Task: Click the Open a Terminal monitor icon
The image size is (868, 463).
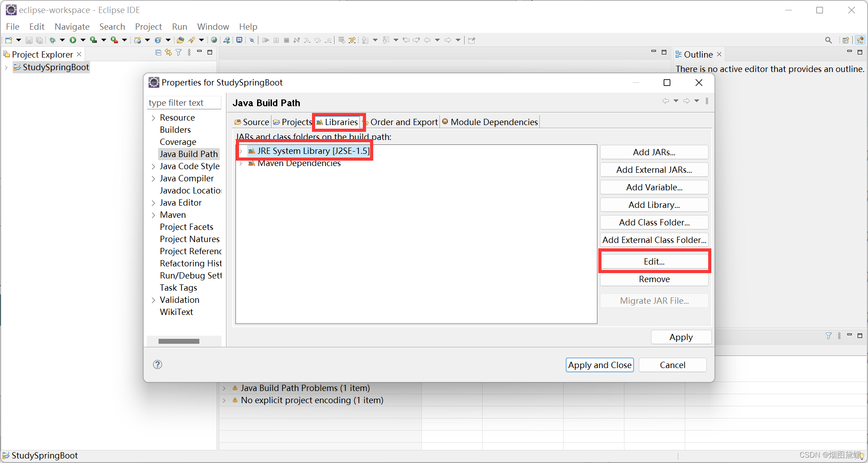Action: tap(240, 40)
